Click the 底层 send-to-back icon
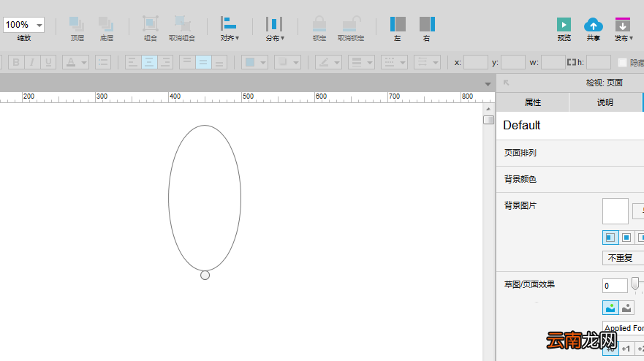 click(x=107, y=24)
